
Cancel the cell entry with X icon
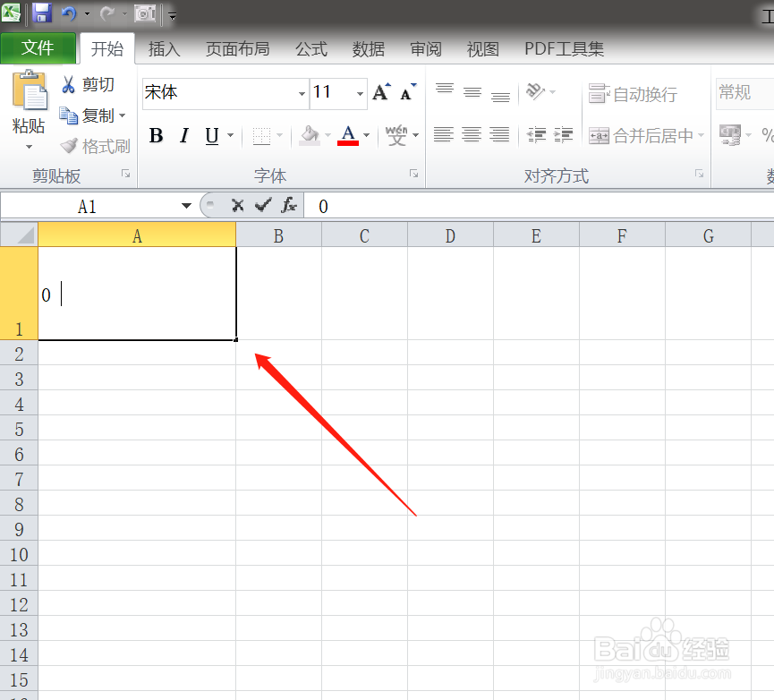pos(237,205)
